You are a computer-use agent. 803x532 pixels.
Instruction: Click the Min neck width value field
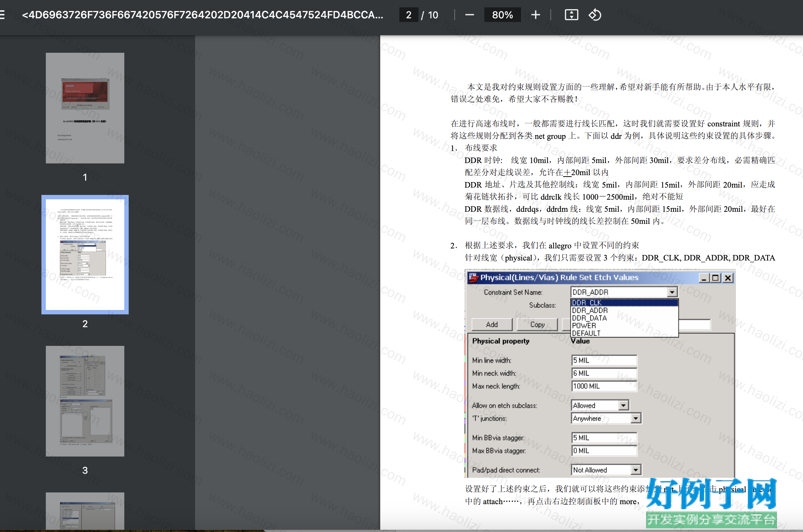[x=604, y=373]
